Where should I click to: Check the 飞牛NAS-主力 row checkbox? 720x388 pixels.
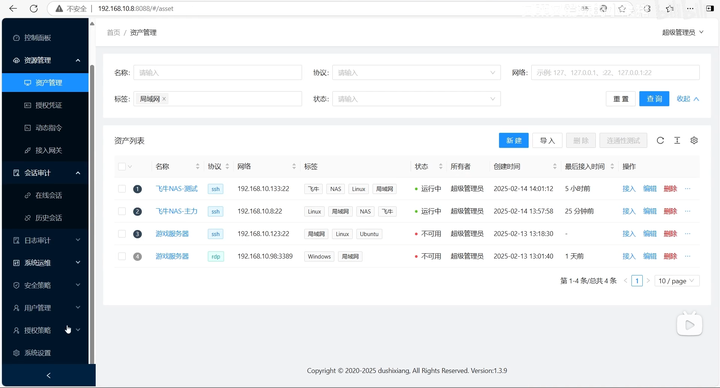(x=122, y=211)
